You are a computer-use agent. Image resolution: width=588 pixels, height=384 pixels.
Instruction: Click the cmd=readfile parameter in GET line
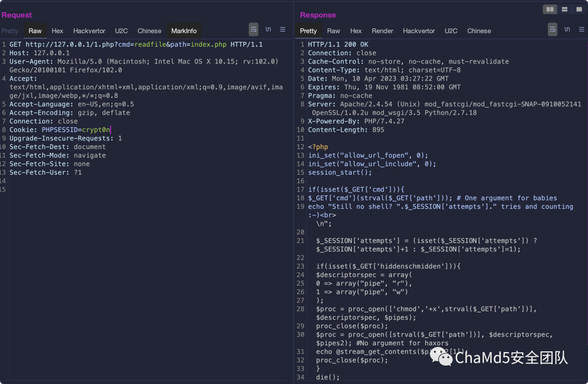(x=142, y=45)
